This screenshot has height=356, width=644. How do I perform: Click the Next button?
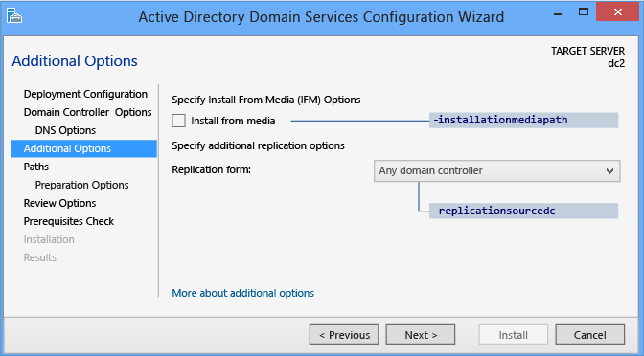point(421,335)
